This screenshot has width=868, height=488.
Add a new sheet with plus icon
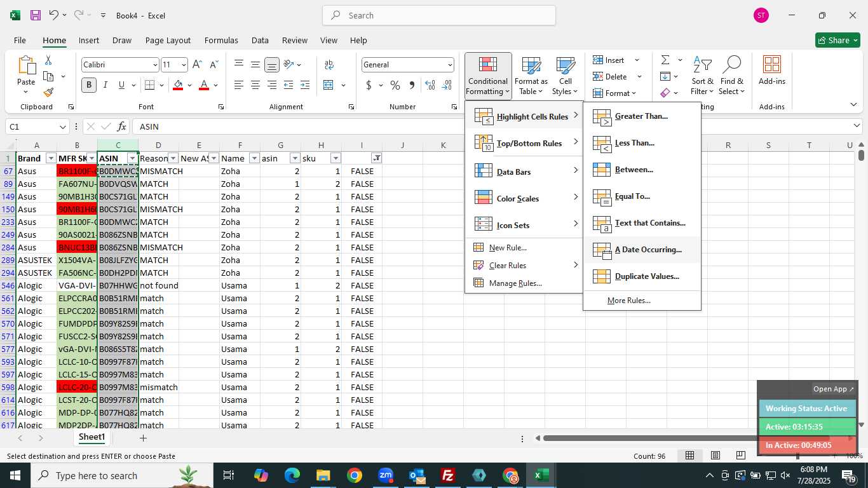coord(143,438)
